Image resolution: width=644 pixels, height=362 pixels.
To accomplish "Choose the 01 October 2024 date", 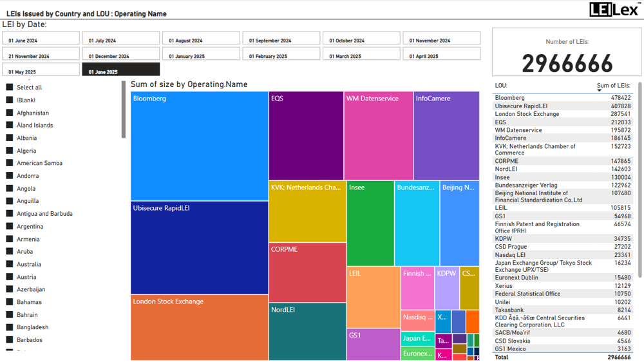I will click(361, 38).
